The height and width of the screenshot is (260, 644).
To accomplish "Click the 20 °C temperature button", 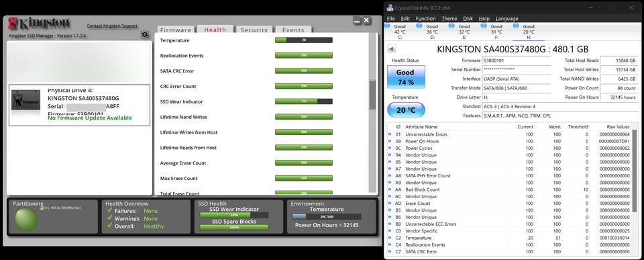I will (406, 110).
